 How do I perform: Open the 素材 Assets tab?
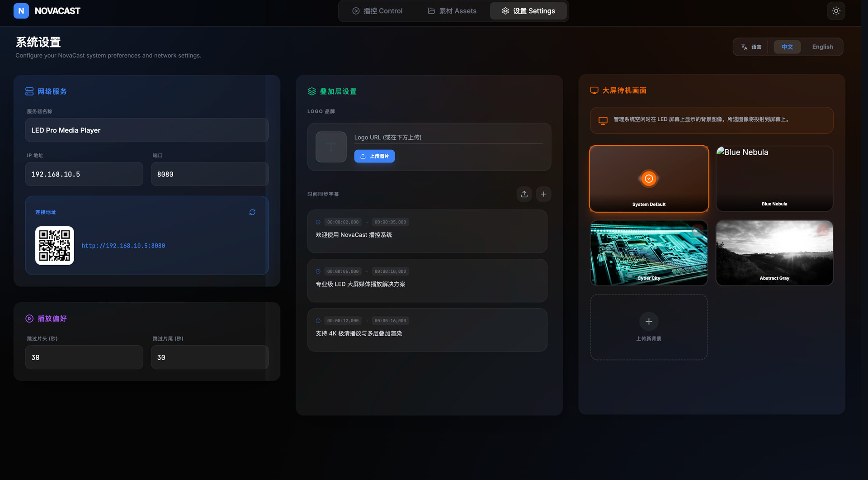point(452,11)
